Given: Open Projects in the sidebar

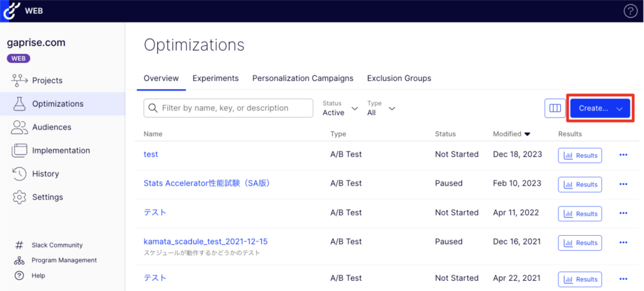Looking at the screenshot, I should (x=47, y=80).
